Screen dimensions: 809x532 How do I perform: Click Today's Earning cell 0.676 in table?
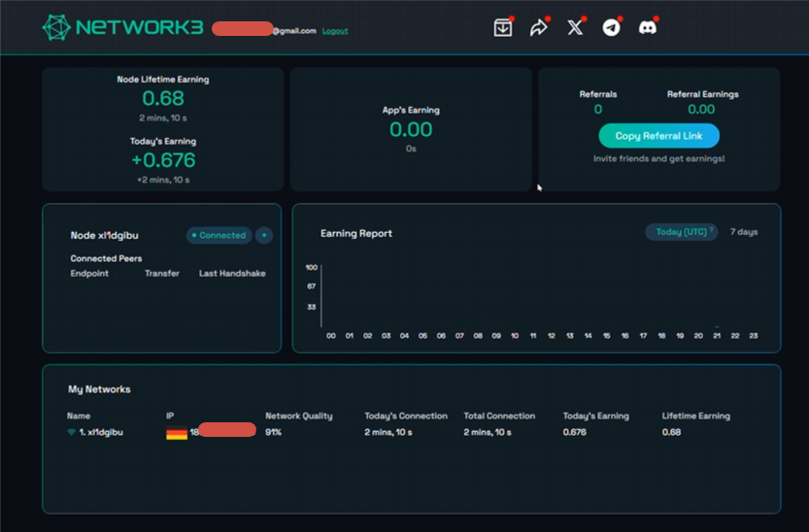pyautogui.click(x=574, y=433)
